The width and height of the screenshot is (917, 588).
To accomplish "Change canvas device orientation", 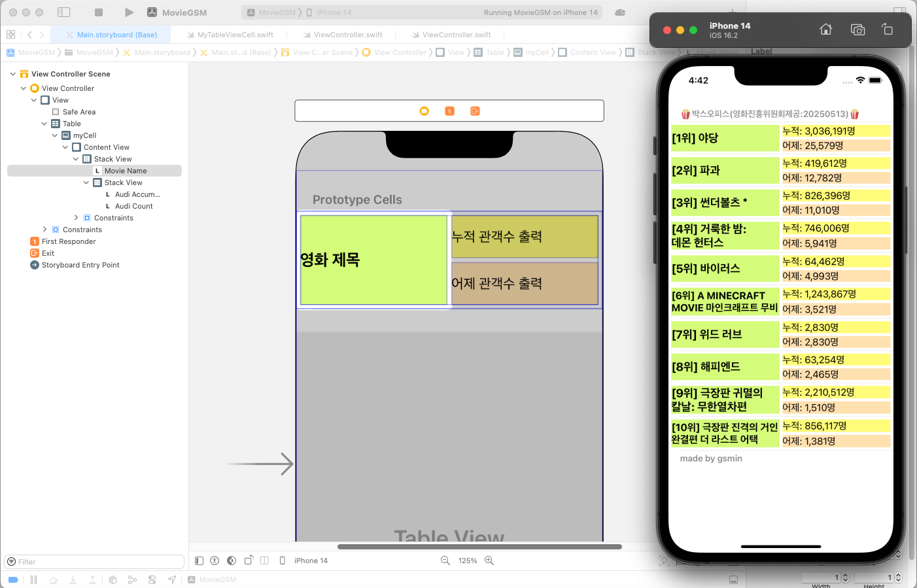I will click(x=249, y=561).
